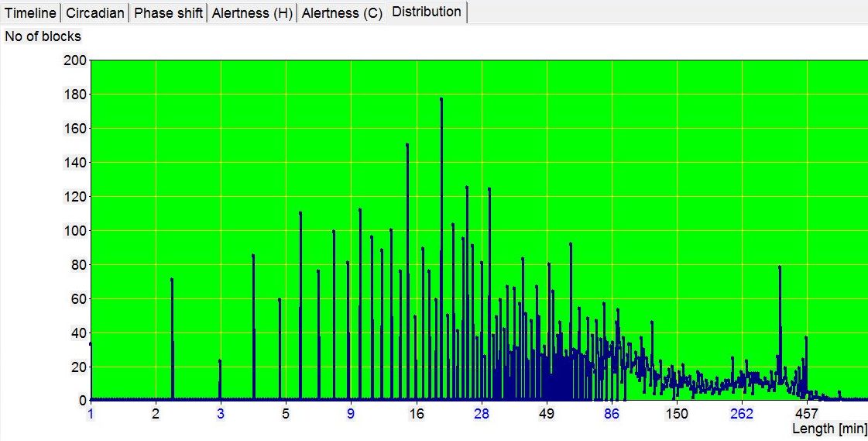Click the x-axis label 262
868x441 pixels.
(742, 414)
